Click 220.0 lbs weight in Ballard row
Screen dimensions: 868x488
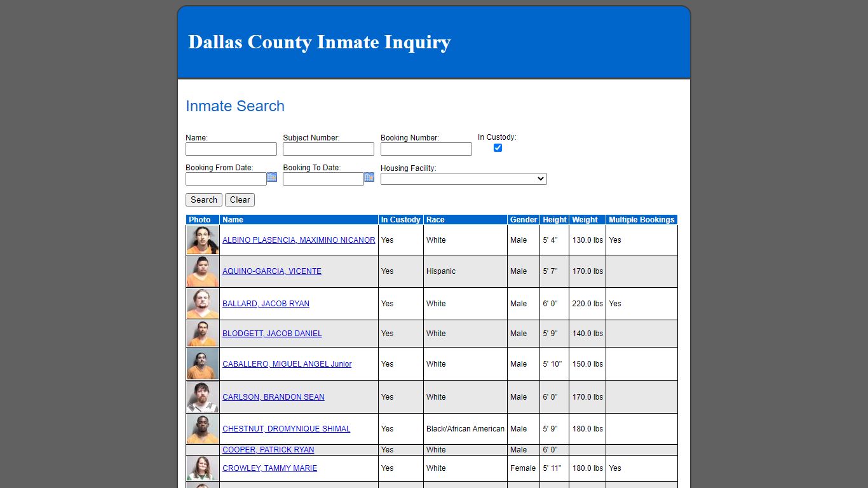[x=587, y=304]
